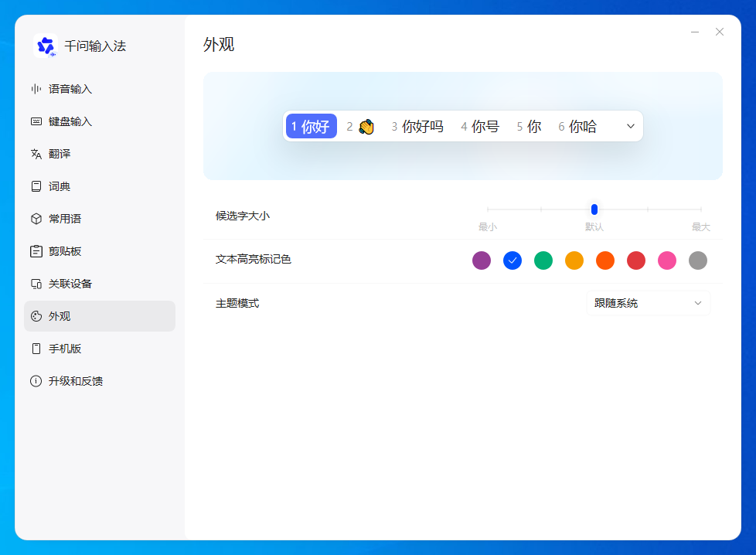Viewport: 756px width, 555px height.
Task: Click the 默认 slider label
Action: coord(594,227)
